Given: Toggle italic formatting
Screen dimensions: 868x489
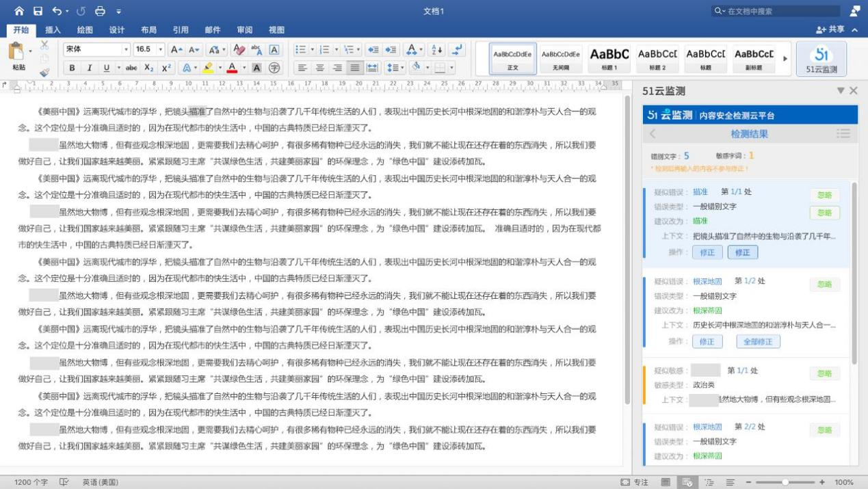Looking at the screenshot, I should (x=89, y=68).
